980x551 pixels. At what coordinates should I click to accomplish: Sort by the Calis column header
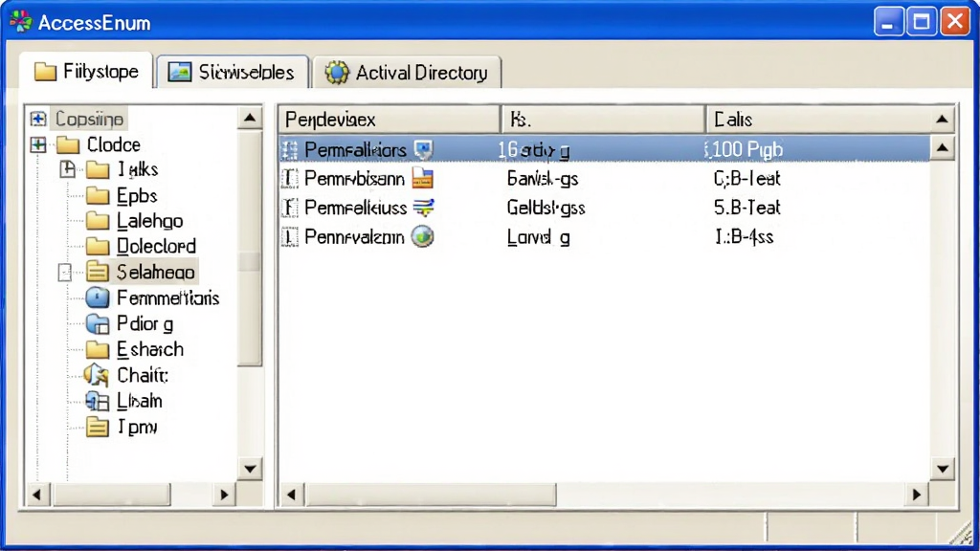[818, 120]
